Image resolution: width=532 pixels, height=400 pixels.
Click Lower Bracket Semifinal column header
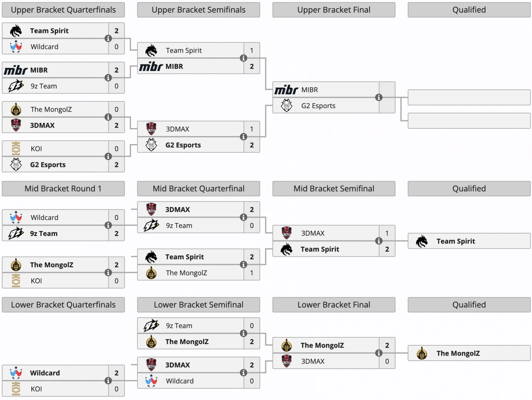click(198, 305)
